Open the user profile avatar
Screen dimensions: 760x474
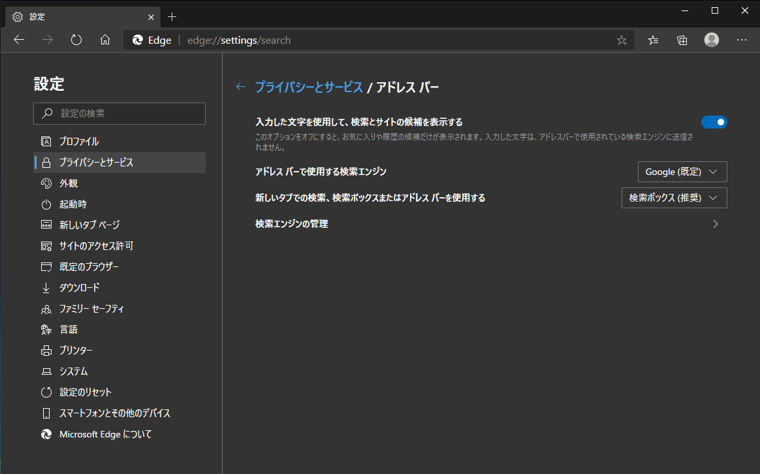click(711, 40)
